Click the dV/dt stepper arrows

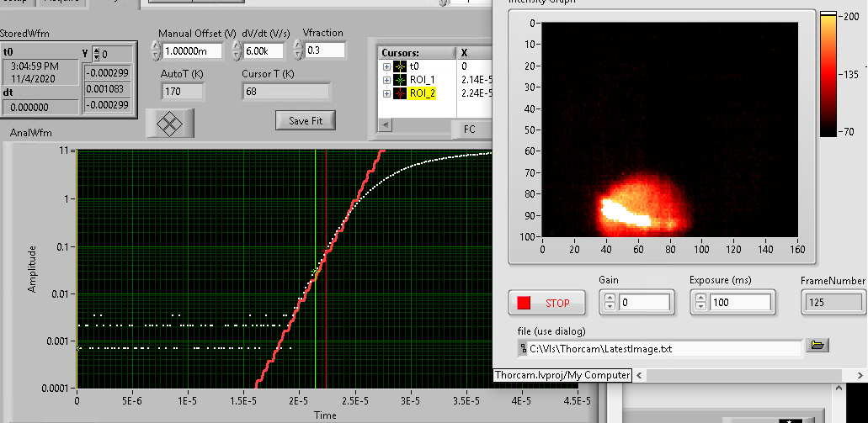(x=236, y=50)
